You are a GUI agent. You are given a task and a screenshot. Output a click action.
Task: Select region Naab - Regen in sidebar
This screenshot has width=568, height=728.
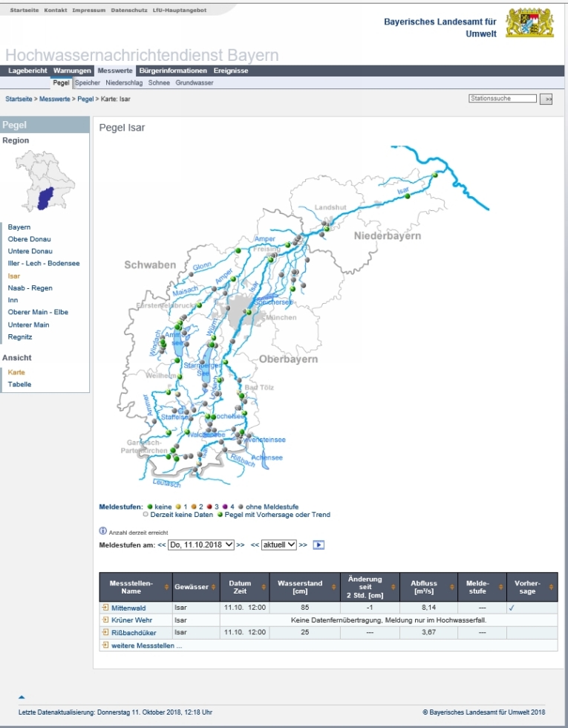pyautogui.click(x=30, y=288)
